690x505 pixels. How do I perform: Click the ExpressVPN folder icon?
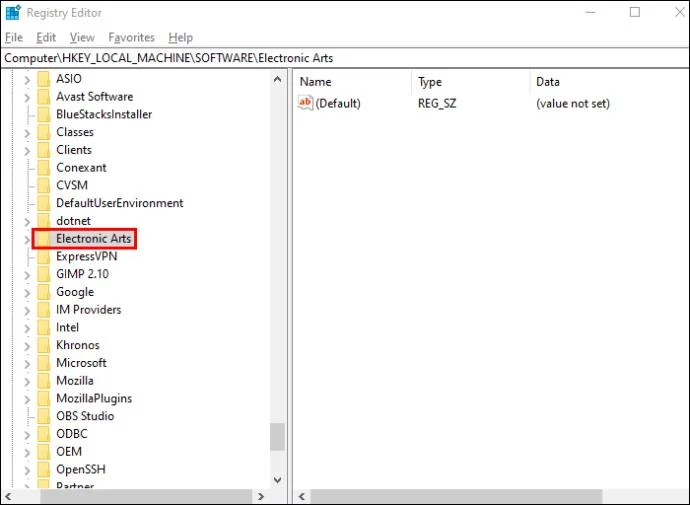tap(44, 256)
